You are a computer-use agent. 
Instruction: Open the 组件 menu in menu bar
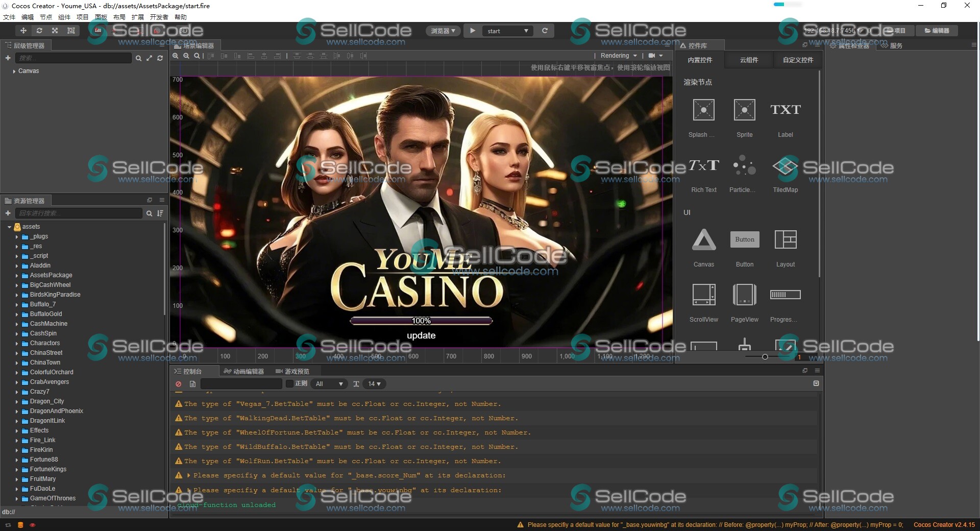coord(64,17)
